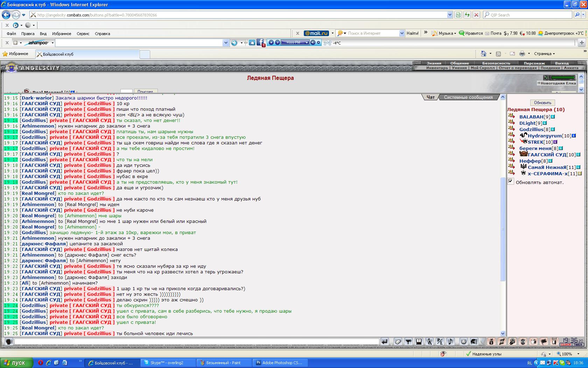Click the EXIT door icon

[x=554, y=341]
